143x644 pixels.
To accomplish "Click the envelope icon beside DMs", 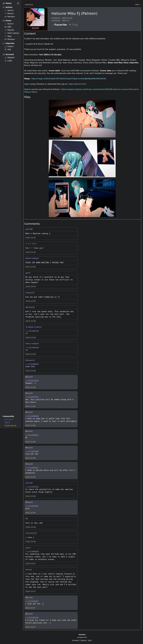I will point(5,27).
